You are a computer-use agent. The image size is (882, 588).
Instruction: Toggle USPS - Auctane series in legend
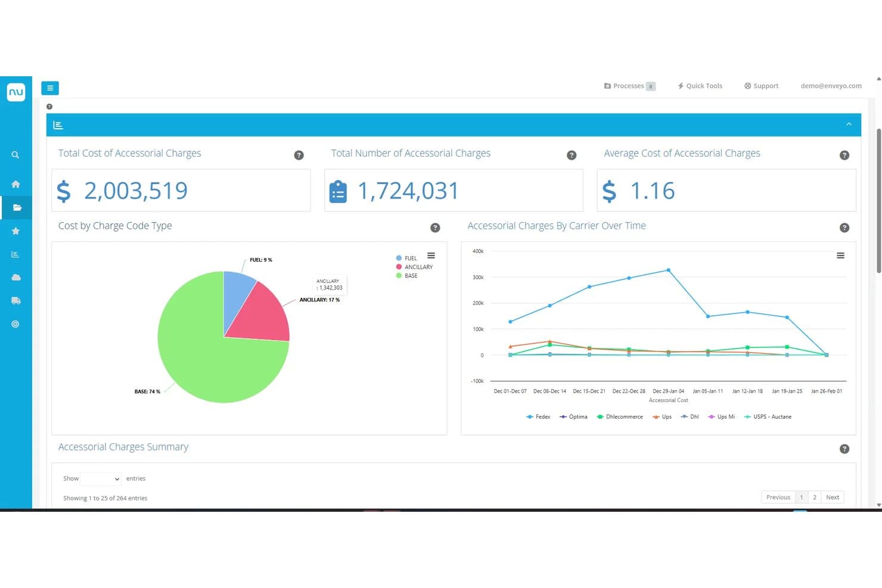tap(768, 417)
